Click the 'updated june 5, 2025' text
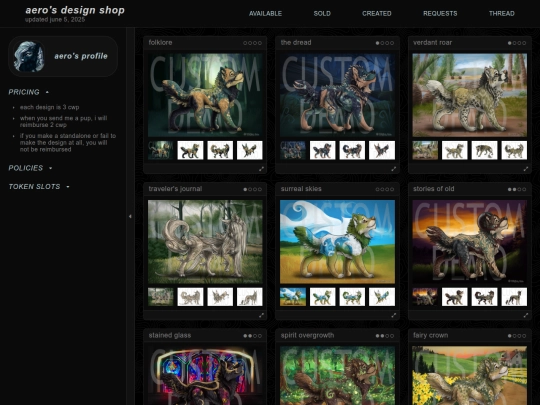Viewport: 540px width, 405px height. click(55, 20)
